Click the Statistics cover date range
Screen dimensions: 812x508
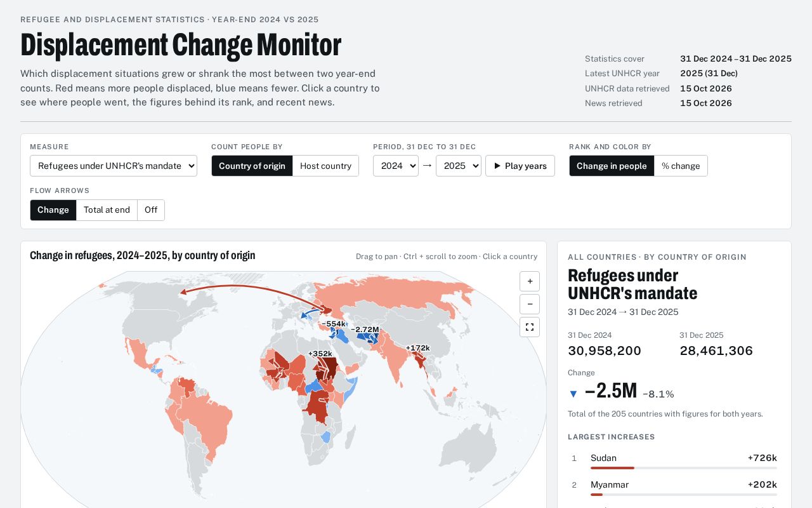pos(736,58)
